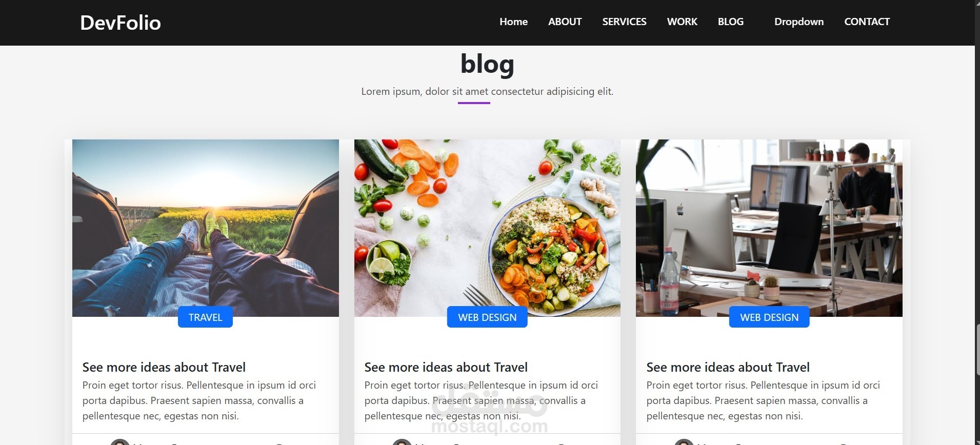The image size is (980, 445).
Task: Open the Home nav link
Action: tap(513, 22)
